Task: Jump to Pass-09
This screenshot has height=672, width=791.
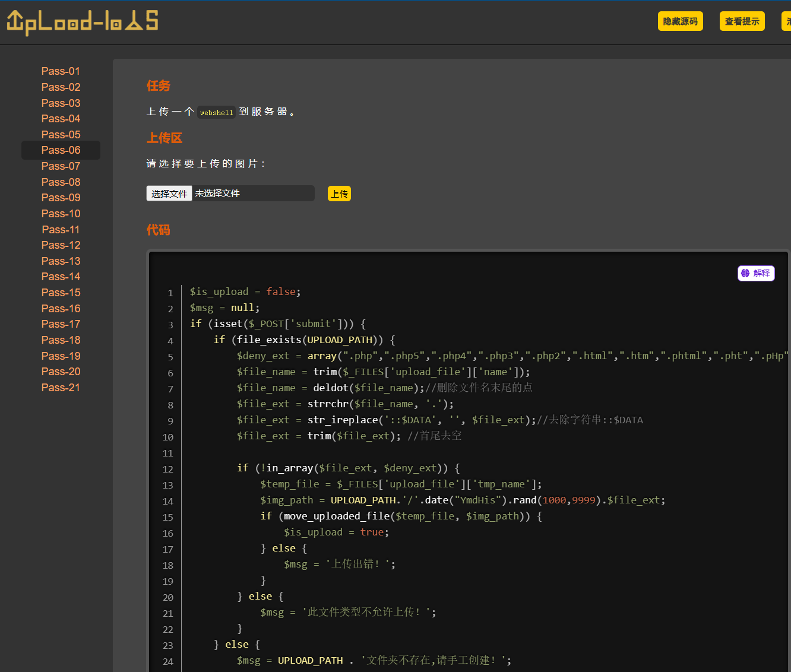Action: click(61, 198)
